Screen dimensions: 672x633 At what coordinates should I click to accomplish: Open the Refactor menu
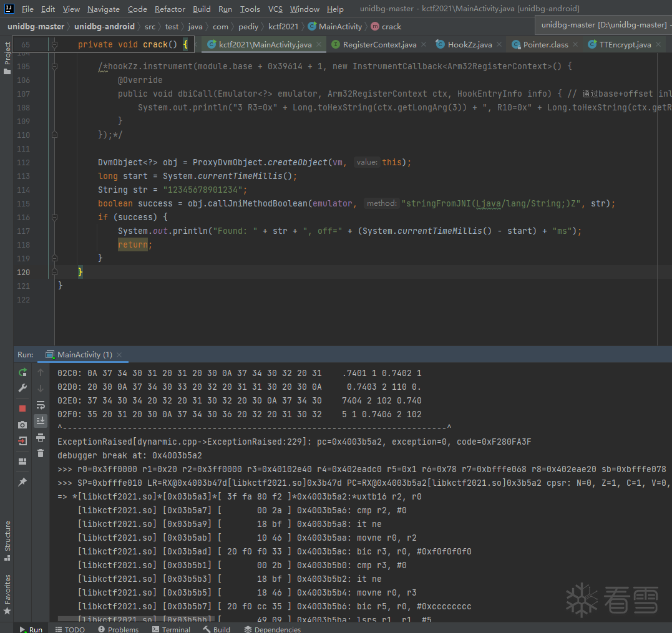click(x=170, y=9)
